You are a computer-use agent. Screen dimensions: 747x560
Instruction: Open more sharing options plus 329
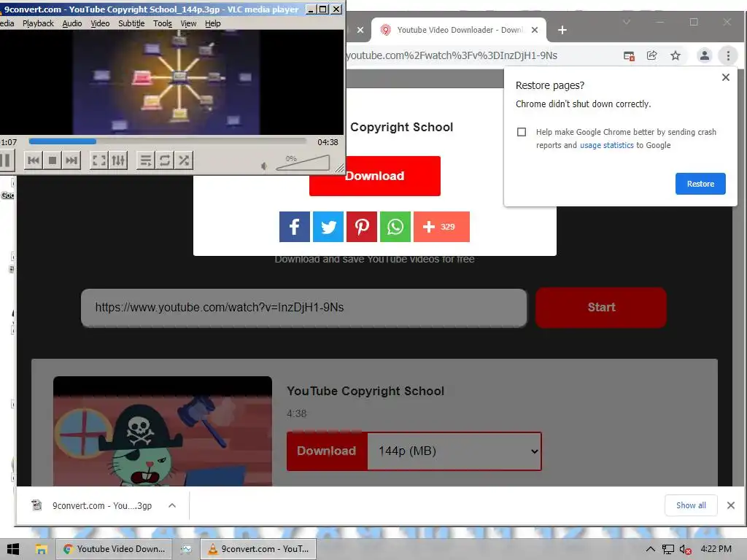coord(441,227)
